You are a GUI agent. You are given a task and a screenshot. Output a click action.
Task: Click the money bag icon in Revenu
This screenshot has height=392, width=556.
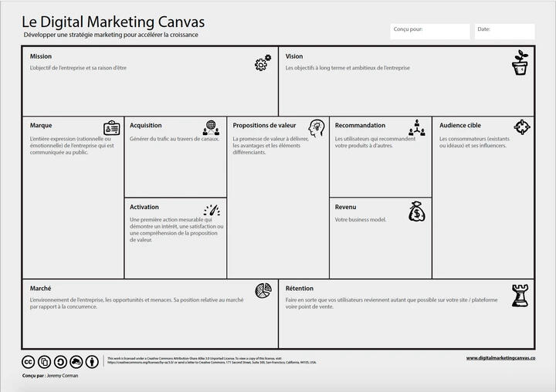(x=417, y=211)
